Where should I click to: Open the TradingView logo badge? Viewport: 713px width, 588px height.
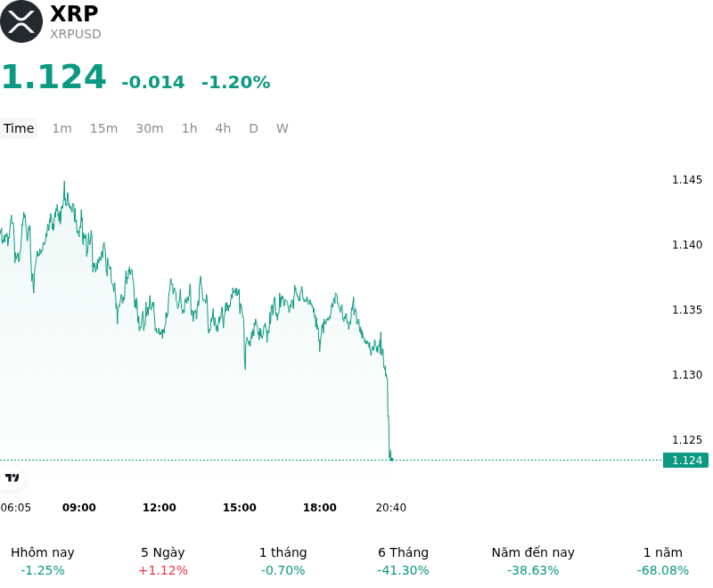[x=12, y=478]
